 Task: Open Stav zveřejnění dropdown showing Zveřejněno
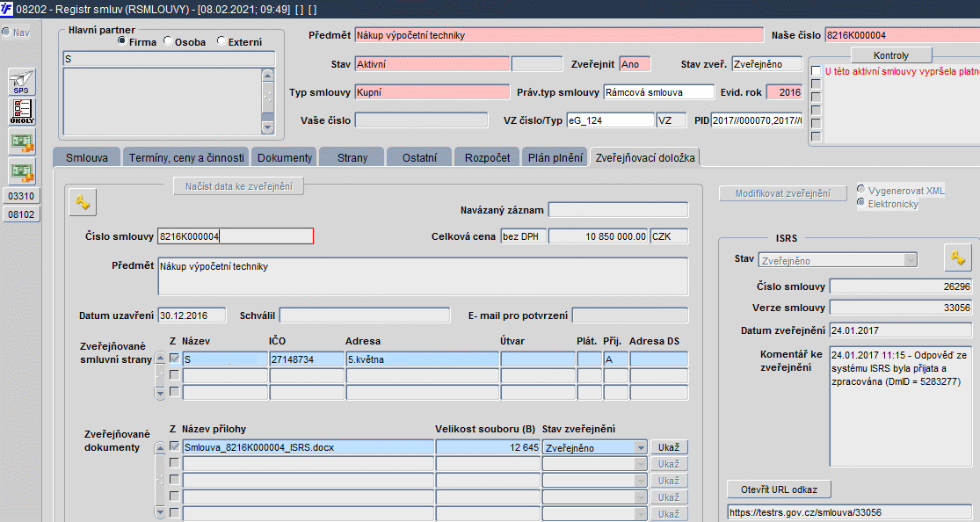tap(641, 447)
